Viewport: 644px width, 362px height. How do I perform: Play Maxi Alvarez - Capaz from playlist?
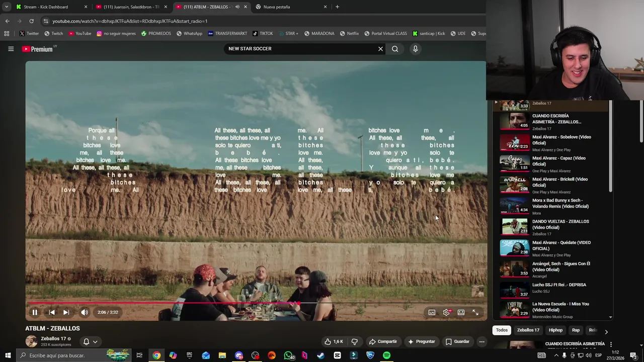coord(553,164)
